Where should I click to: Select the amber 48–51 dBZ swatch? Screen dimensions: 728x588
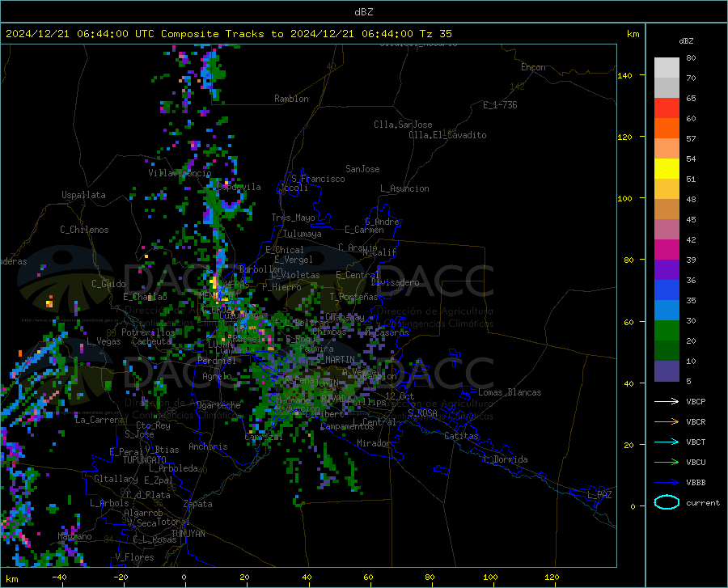point(667,189)
